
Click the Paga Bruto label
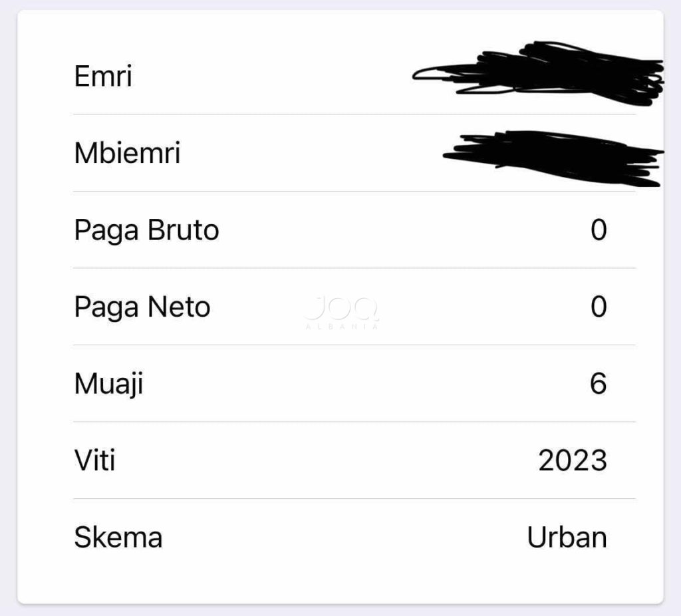146,230
